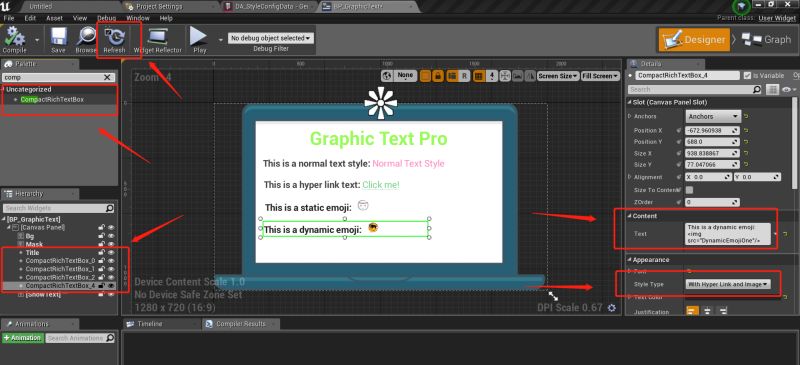Click the orange square outline toggle in viewport toolbar
The height and width of the screenshot is (365, 800).
point(426,76)
